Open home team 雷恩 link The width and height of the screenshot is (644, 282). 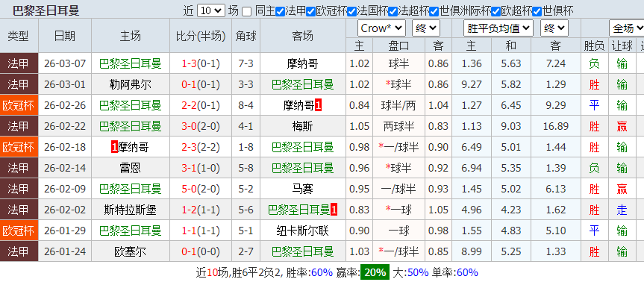click(131, 169)
